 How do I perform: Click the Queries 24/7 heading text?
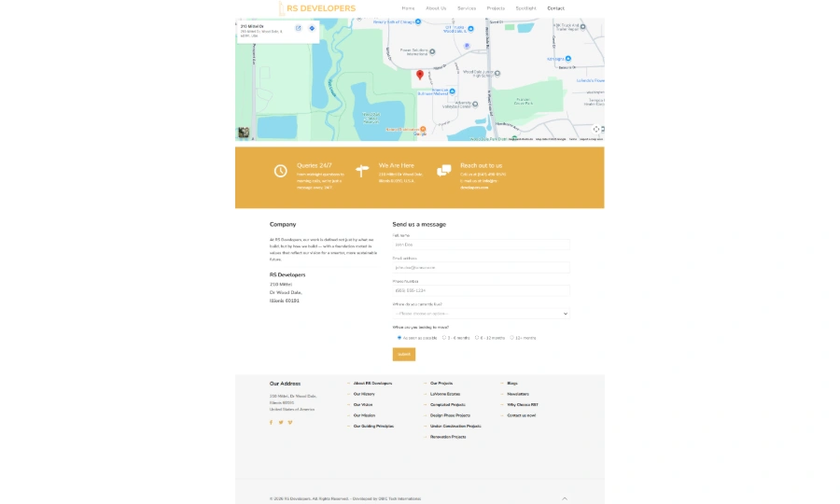pyautogui.click(x=315, y=165)
